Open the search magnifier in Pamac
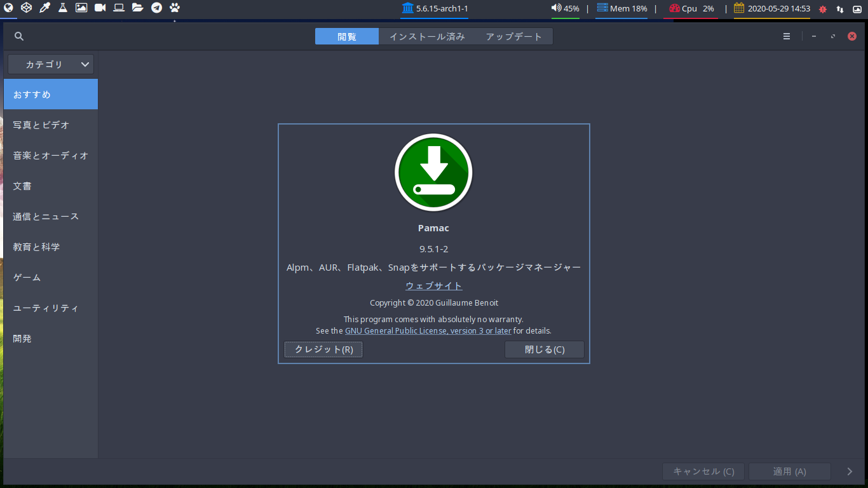 19,36
